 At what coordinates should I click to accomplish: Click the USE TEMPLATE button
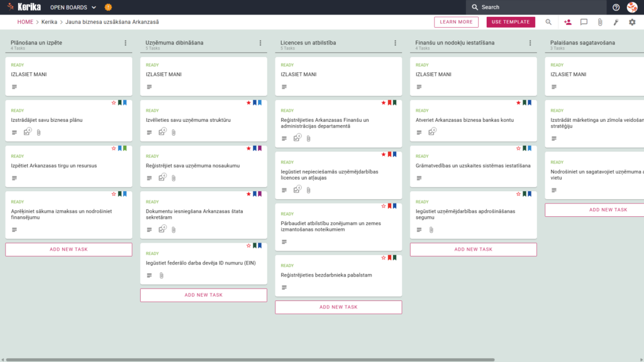coord(511,22)
